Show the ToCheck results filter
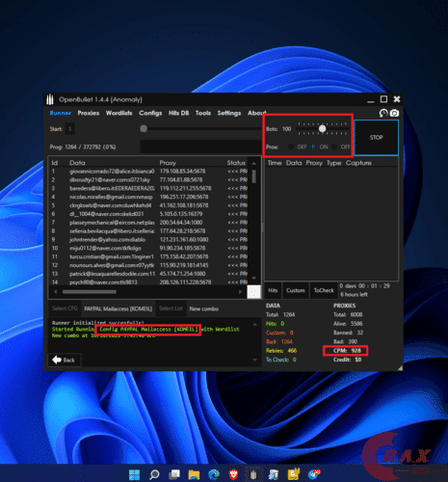The width and height of the screenshot is (448, 482). tap(324, 290)
